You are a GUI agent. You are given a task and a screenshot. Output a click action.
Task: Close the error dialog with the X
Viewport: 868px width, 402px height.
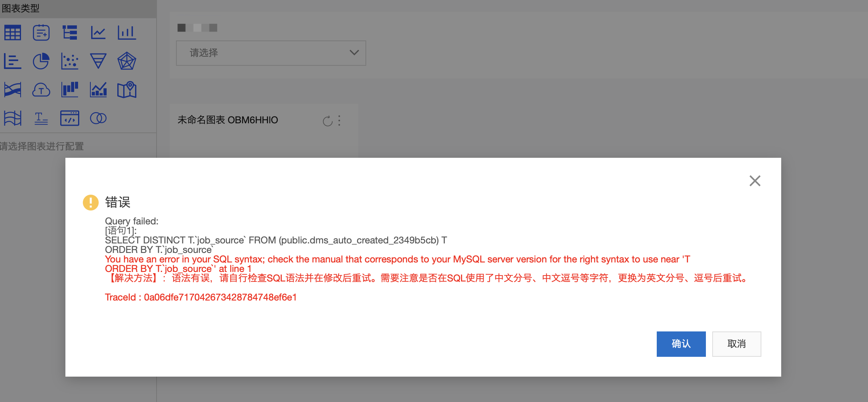[755, 181]
